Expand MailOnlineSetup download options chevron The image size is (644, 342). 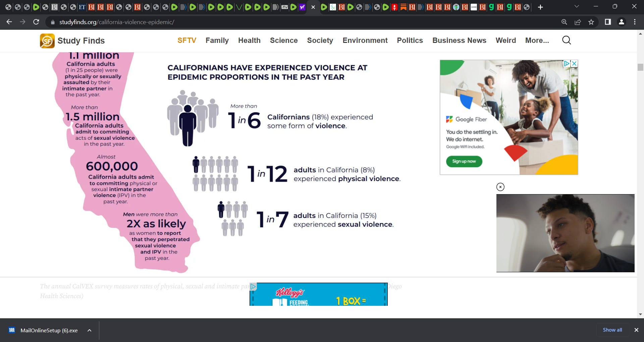click(x=90, y=330)
